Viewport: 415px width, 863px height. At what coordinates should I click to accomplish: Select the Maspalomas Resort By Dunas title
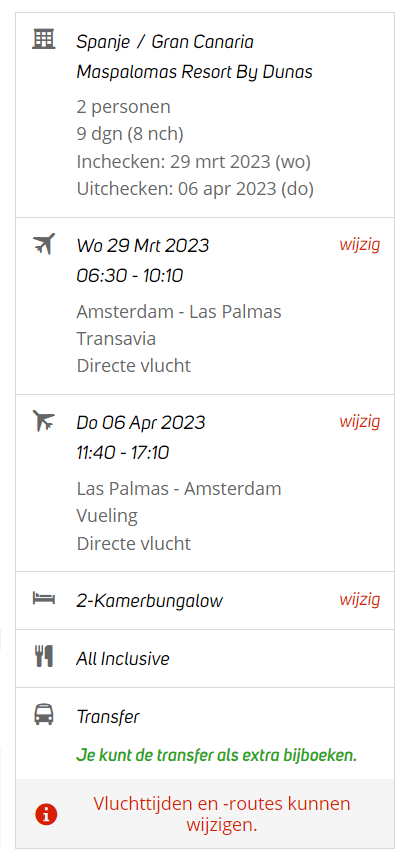pos(194,72)
